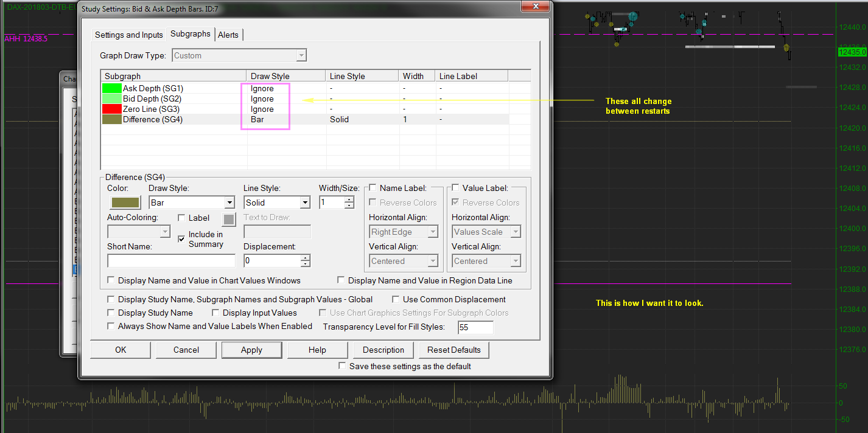Click the Reset Defaults button

click(x=453, y=350)
